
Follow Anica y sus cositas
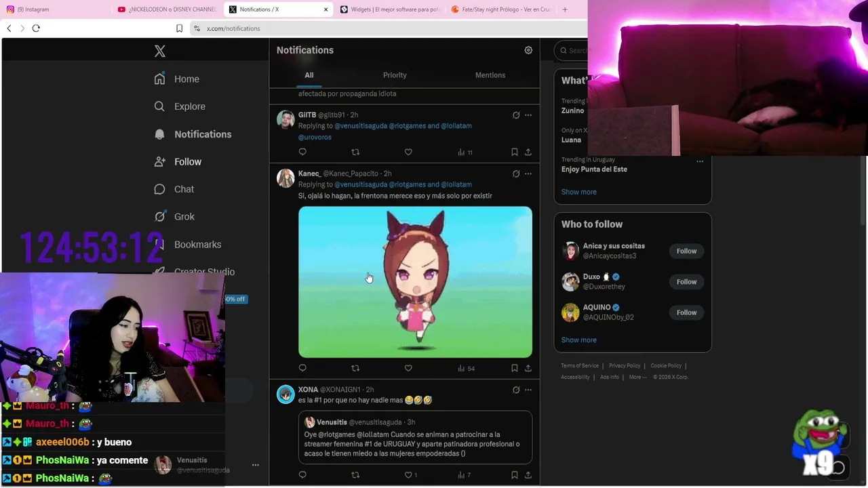(686, 251)
